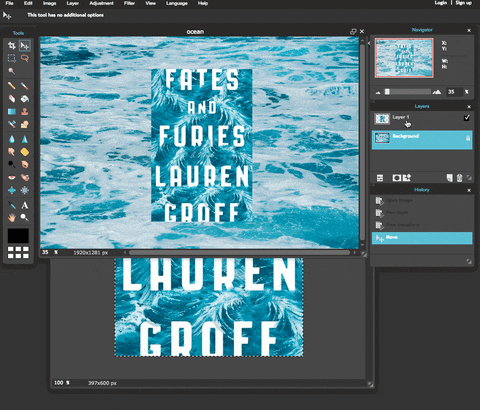The image size is (480, 410).
Task: Select the Move tool
Action: click(x=25, y=46)
